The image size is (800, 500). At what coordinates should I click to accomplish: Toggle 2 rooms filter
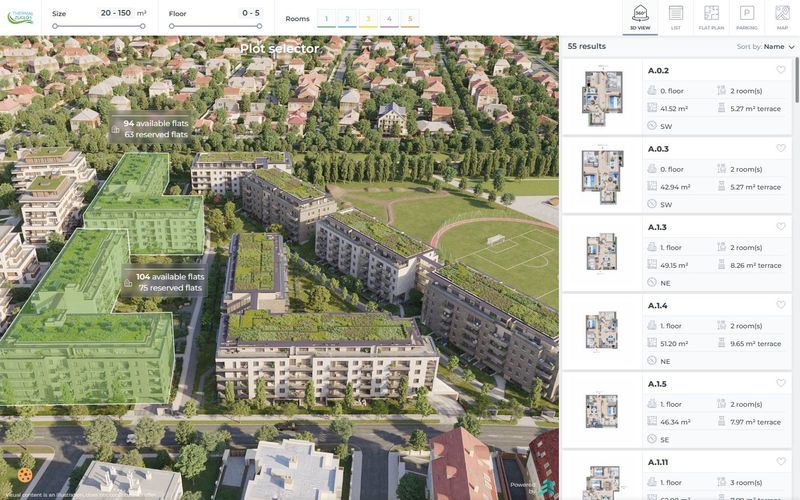pyautogui.click(x=347, y=18)
